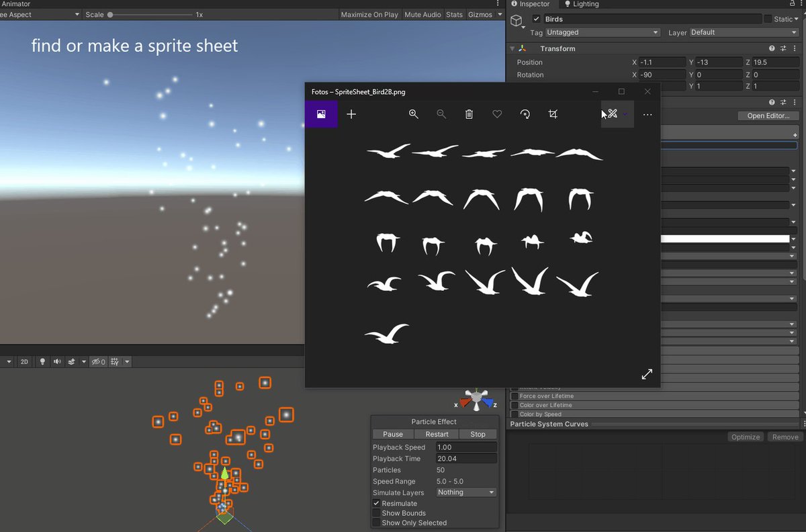Toggle scene audio with the speaker icon
The image size is (806, 532).
click(x=57, y=361)
